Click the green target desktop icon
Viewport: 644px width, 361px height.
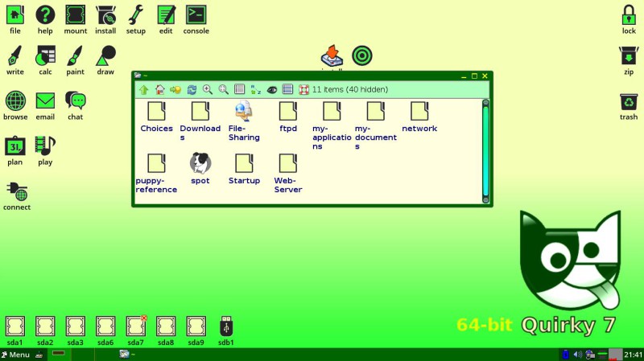[361, 55]
